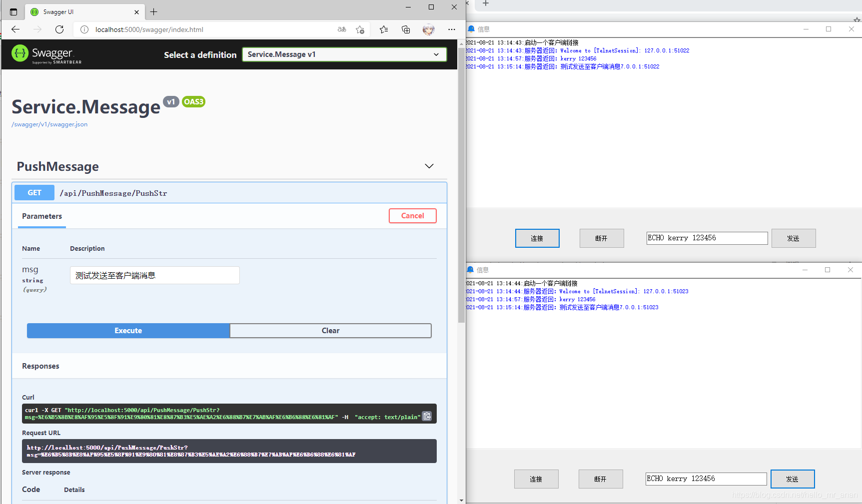This screenshot has width=862, height=504.
Task: Open the favorites list icon
Action: pos(384,29)
